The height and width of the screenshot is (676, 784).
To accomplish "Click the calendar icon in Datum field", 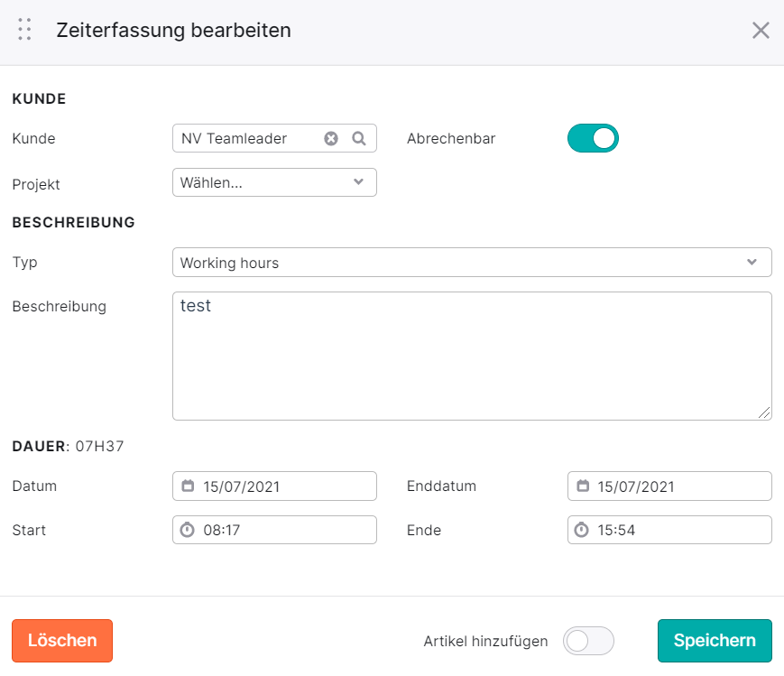I will click(x=188, y=486).
